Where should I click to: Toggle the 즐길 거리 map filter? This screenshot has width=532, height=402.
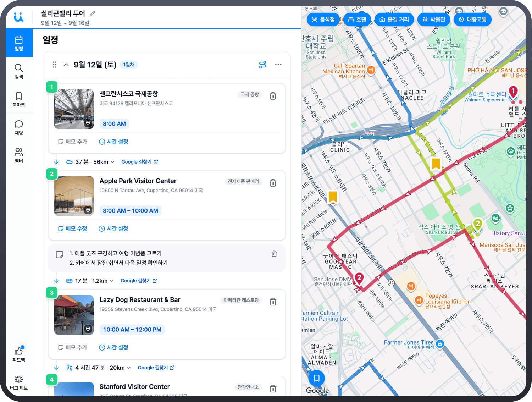394,20
